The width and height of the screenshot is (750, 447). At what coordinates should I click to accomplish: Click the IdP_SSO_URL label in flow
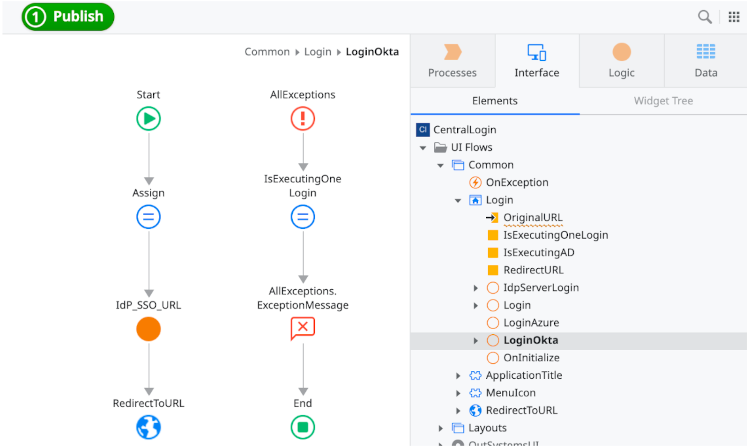[148, 305]
